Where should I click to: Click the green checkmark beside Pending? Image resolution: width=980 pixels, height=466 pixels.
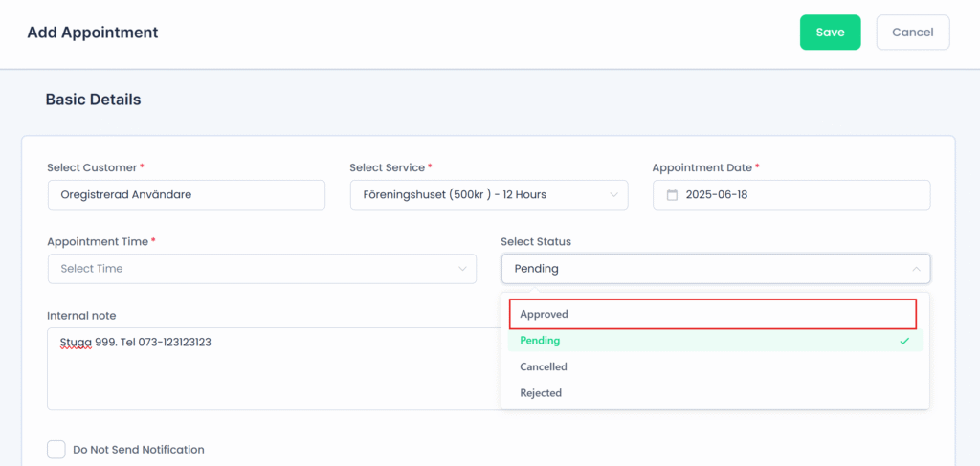pyautogui.click(x=904, y=341)
